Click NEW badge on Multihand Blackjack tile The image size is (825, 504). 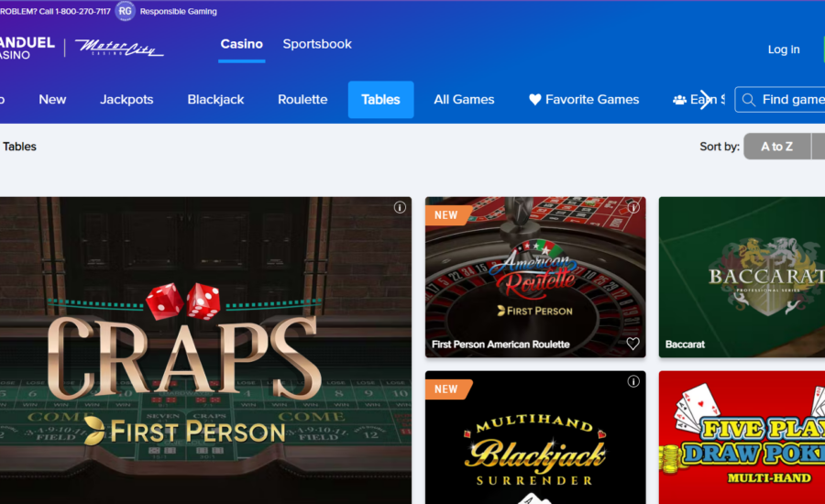447,389
